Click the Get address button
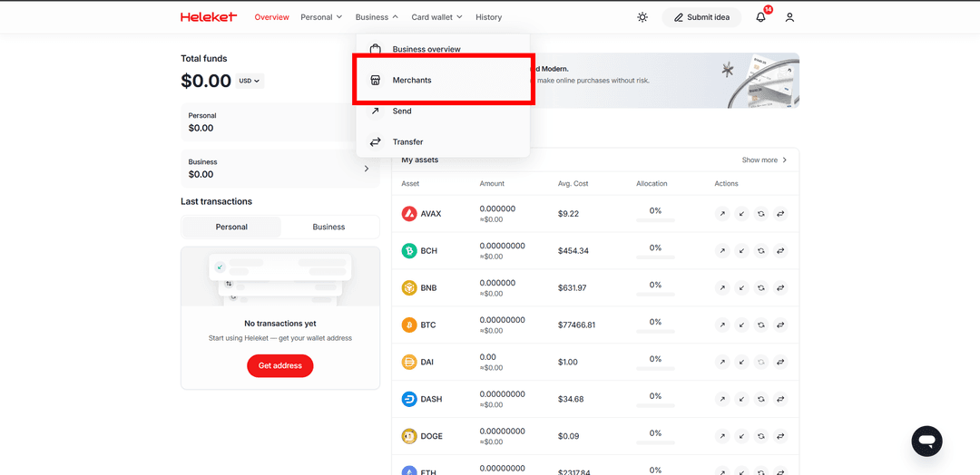 pyautogui.click(x=280, y=366)
